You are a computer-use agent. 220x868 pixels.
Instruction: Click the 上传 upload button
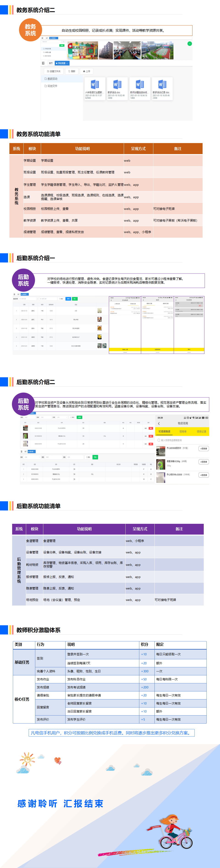[x=86, y=71]
